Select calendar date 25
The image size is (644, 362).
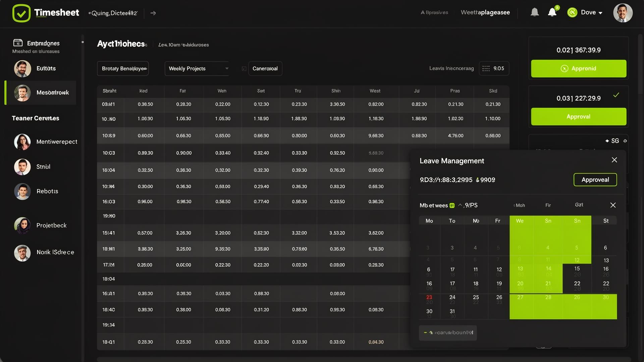476,297
